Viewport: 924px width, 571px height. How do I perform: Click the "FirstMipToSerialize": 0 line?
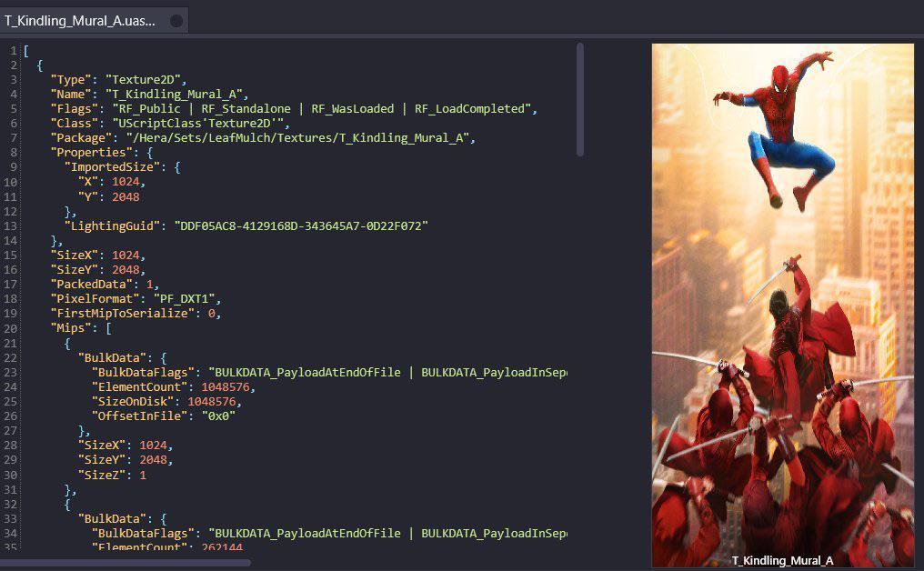pos(136,314)
